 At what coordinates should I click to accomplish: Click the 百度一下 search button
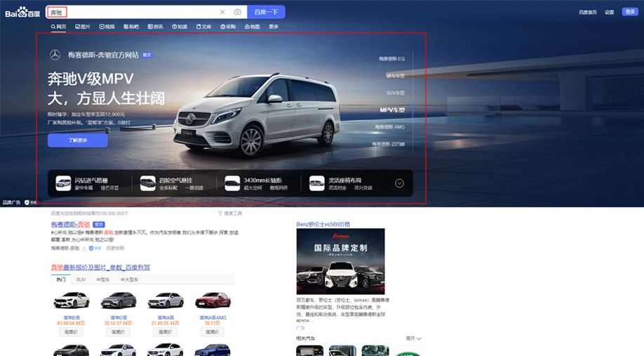click(x=266, y=12)
